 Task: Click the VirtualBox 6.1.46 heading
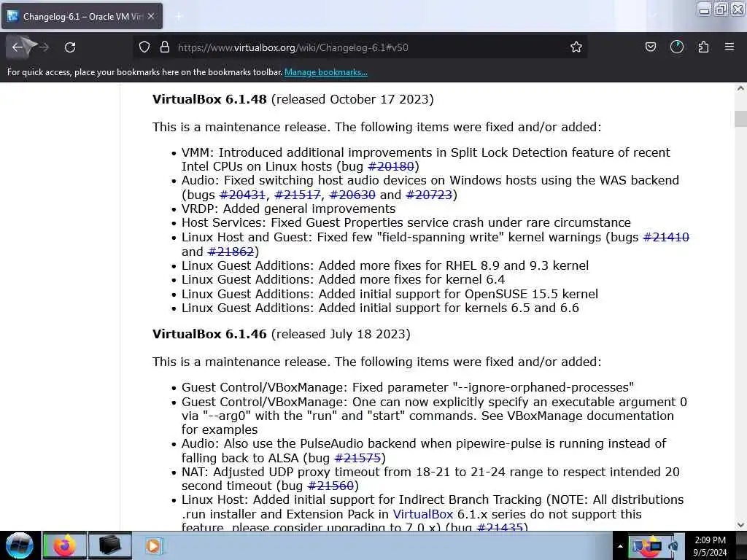coord(209,334)
